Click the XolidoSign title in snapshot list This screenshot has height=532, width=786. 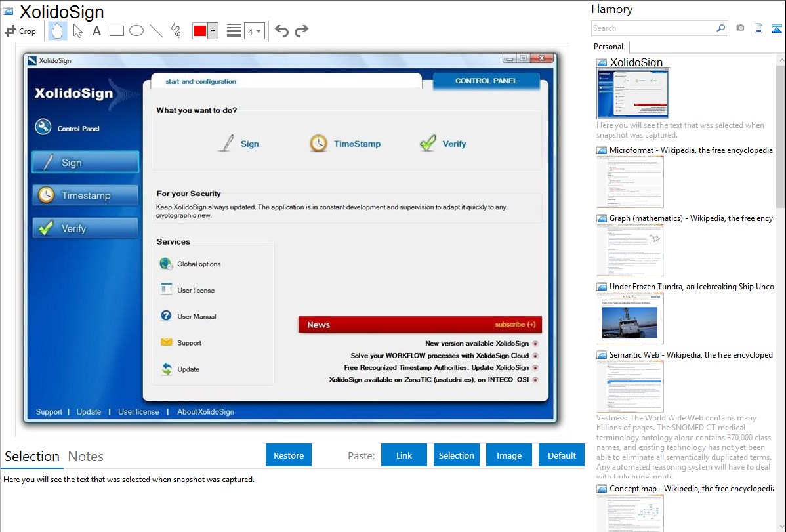[x=636, y=62]
